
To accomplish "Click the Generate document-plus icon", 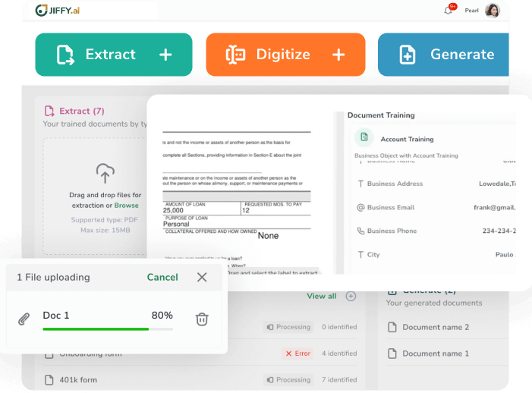I will coord(408,55).
